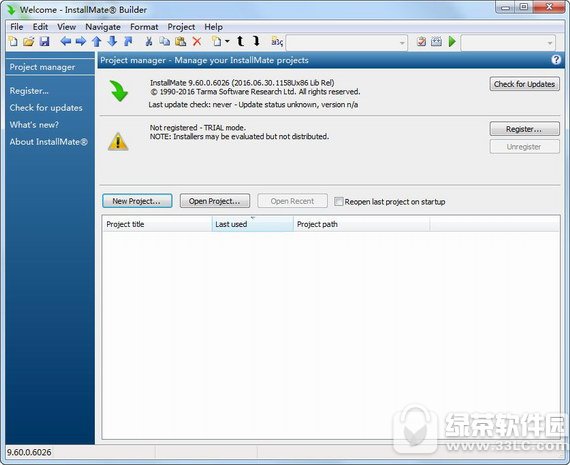Click the diagonal blue arrow icon
570x465 pixels.
[128, 41]
